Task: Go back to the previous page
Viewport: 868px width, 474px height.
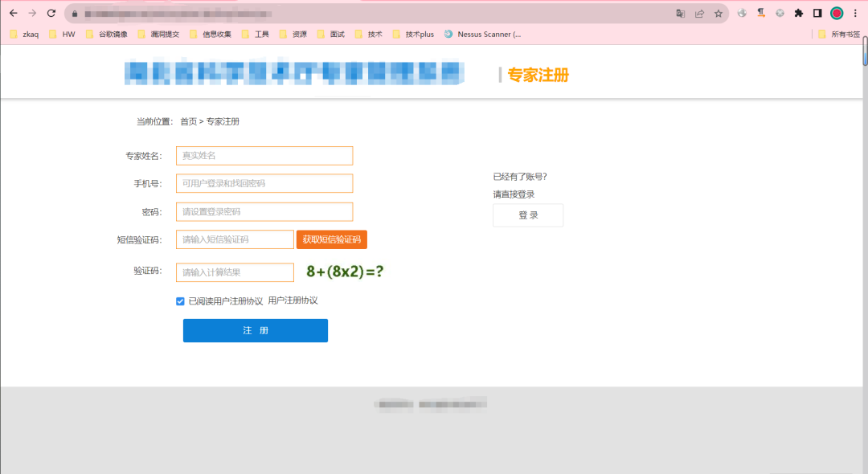Action: tap(14, 14)
